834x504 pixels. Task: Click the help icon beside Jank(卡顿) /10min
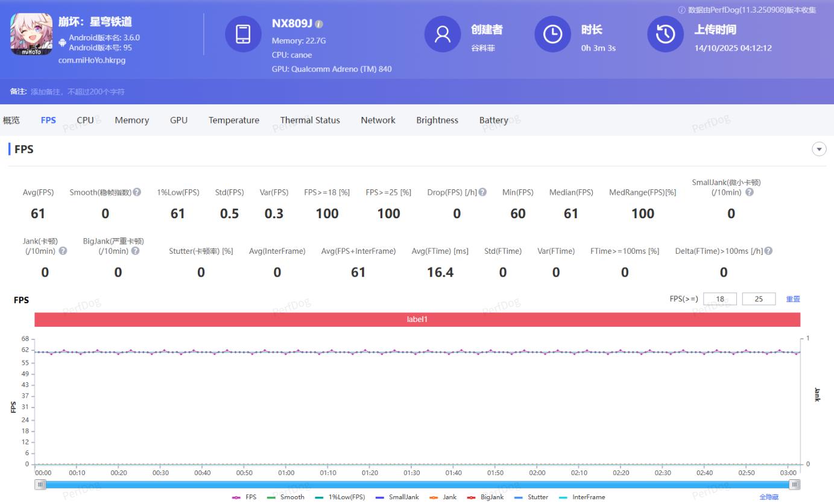coord(63,251)
